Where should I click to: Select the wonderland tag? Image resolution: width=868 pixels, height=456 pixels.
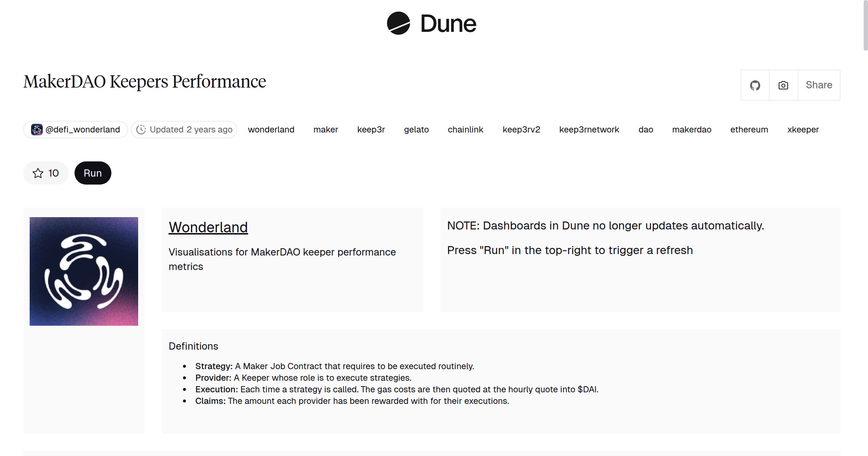[271, 129]
